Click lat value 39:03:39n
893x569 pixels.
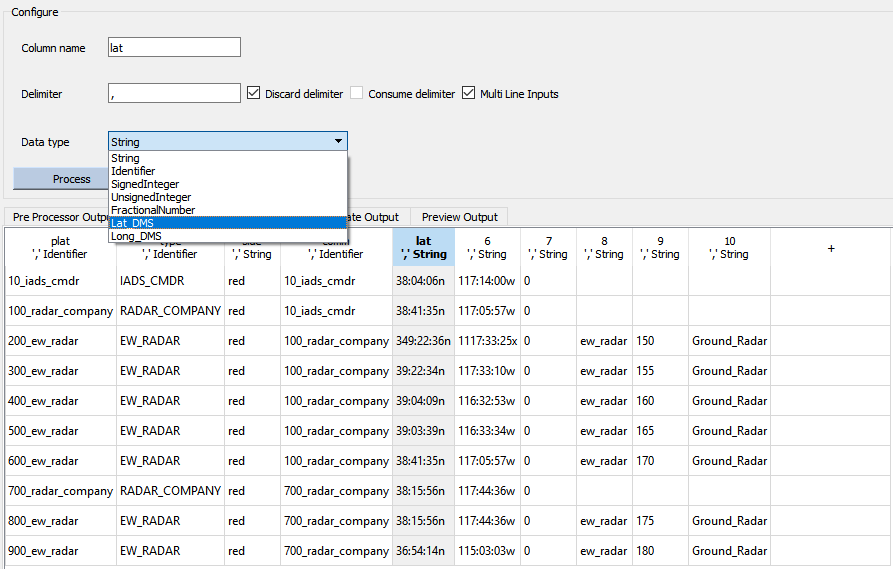coord(423,431)
